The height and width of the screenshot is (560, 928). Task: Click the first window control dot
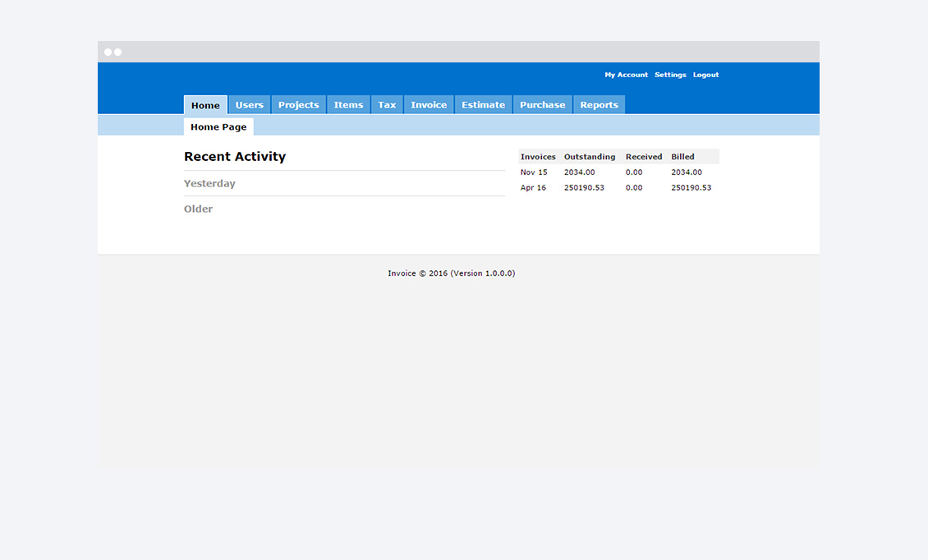pyautogui.click(x=108, y=52)
